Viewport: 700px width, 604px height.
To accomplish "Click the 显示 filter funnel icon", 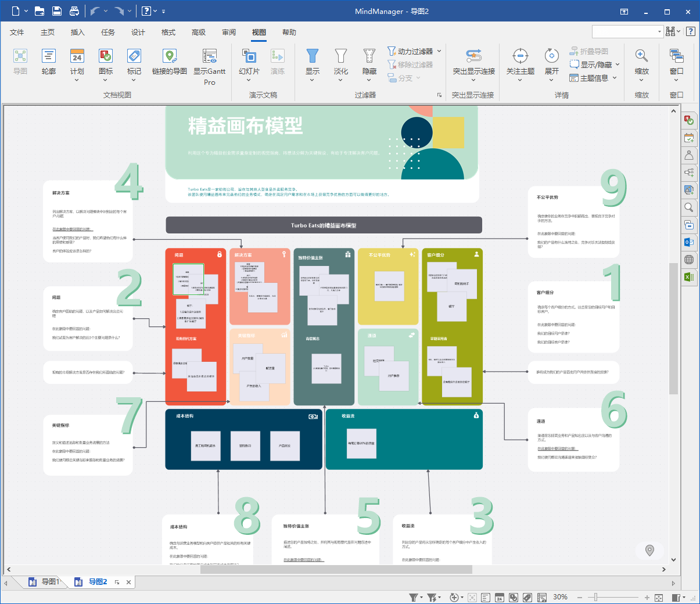I will [313, 56].
